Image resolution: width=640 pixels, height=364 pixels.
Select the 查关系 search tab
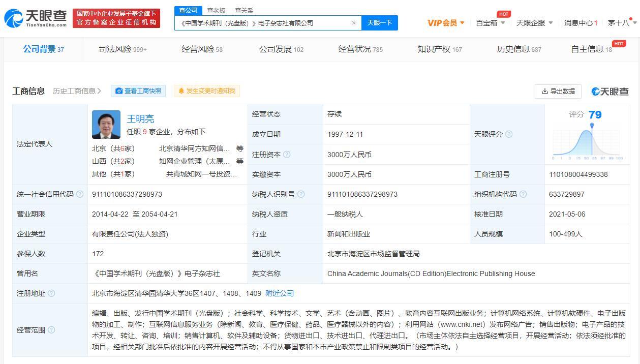point(244,10)
